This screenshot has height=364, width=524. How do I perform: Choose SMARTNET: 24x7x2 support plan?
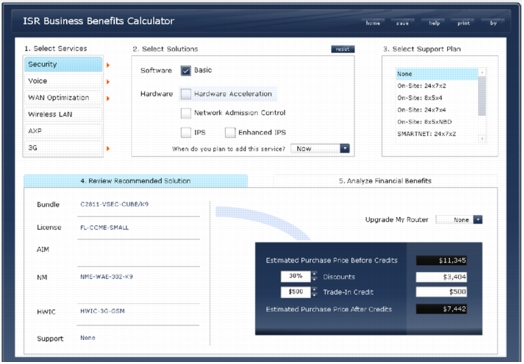pyautogui.click(x=437, y=134)
